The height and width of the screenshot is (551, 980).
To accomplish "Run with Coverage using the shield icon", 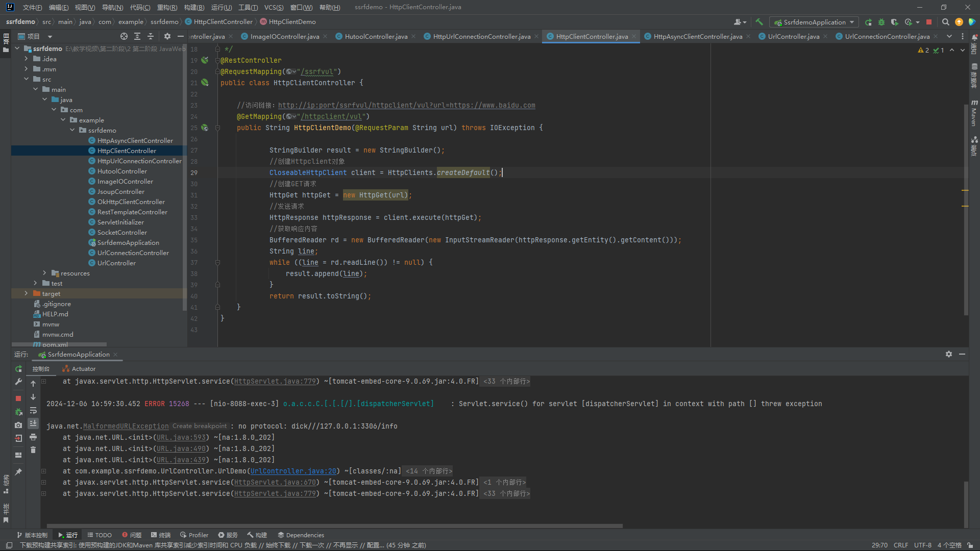I will [894, 22].
